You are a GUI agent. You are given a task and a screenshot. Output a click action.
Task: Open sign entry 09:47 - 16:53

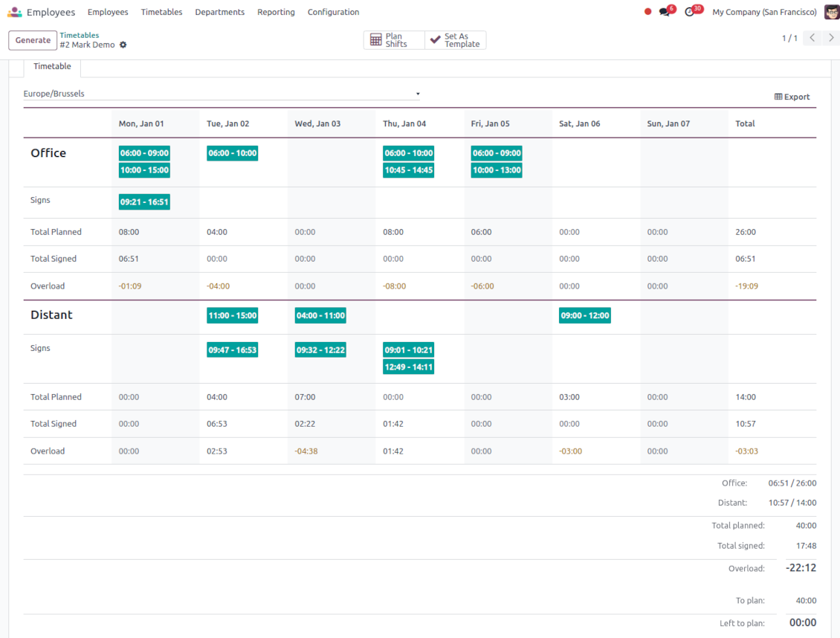[233, 350]
